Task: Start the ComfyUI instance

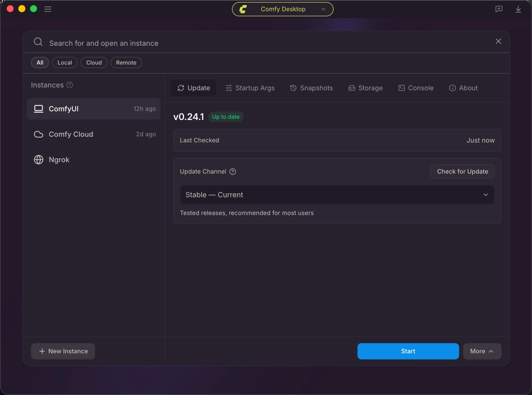Action: 408,351
